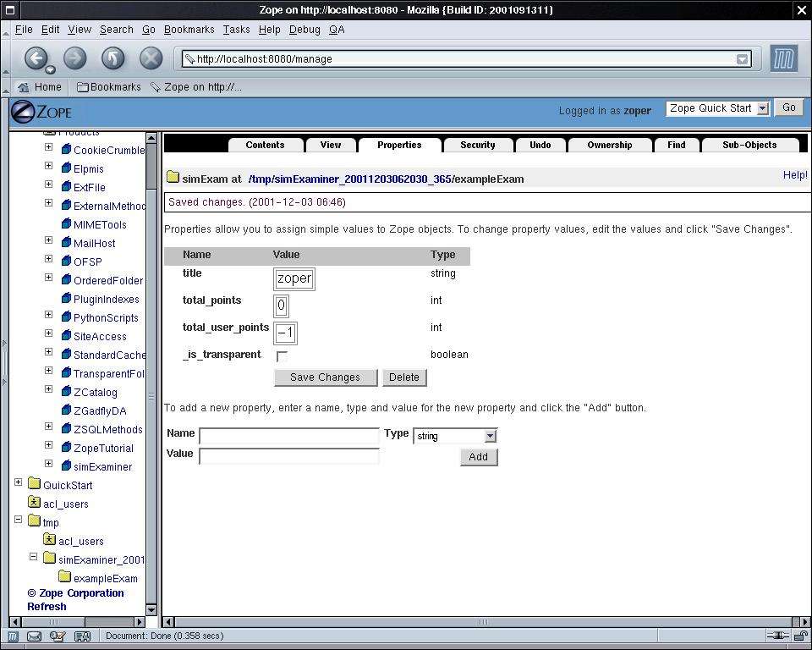Open the Debug menu
812x650 pixels.
(x=304, y=30)
